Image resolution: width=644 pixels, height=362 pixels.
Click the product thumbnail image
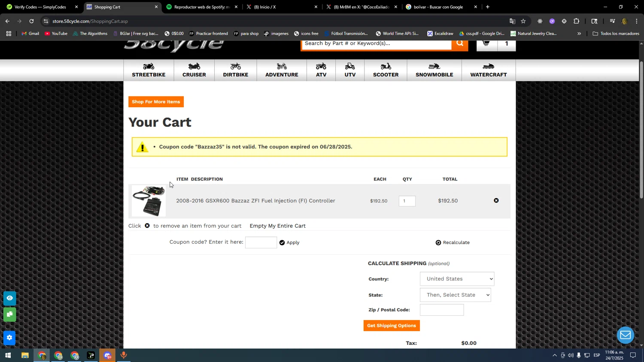pos(149,201)
